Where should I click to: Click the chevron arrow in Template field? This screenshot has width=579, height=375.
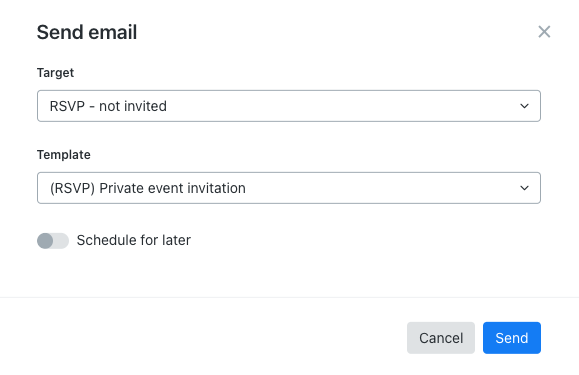point(524,188)
